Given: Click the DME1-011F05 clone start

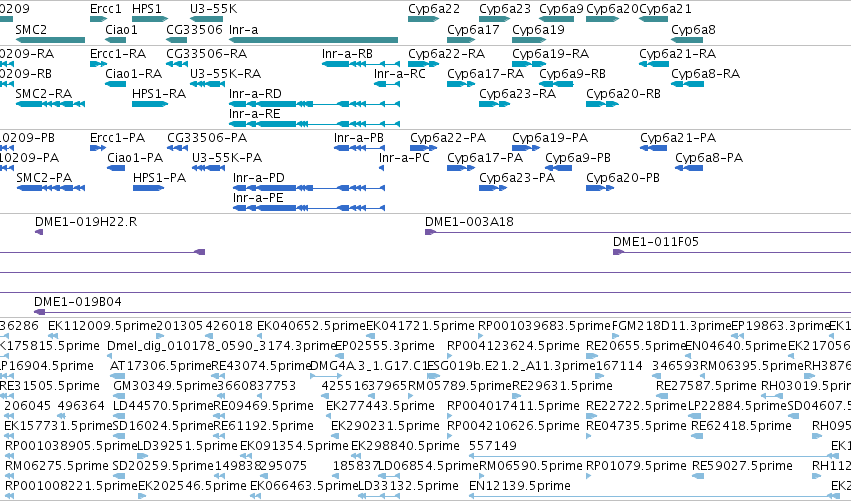Looking at the screenshot, I should pyautogui.click(x=618, y=252).
